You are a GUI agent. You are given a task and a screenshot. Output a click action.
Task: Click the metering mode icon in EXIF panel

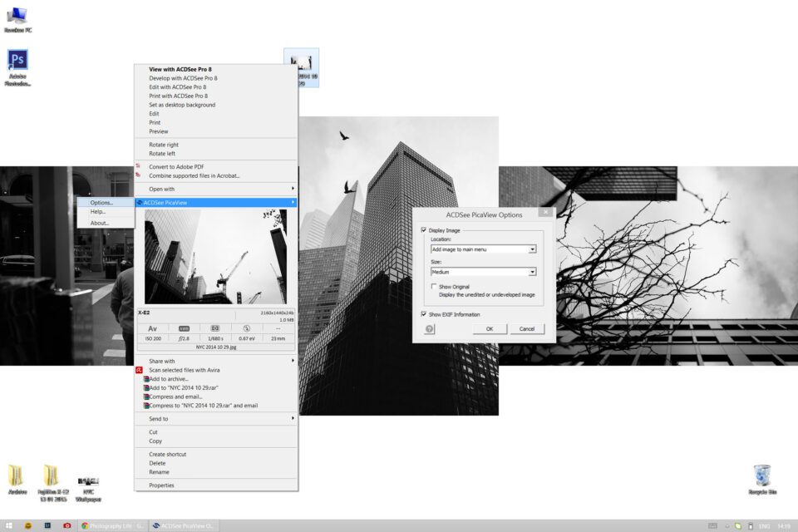point(215,328)
